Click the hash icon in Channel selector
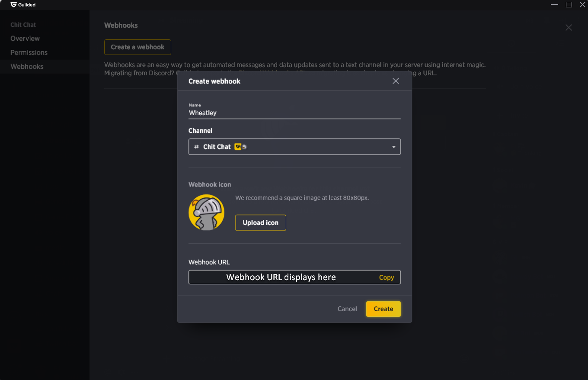The width and height of the screenshot is (588, 380). tap(197, 147)
